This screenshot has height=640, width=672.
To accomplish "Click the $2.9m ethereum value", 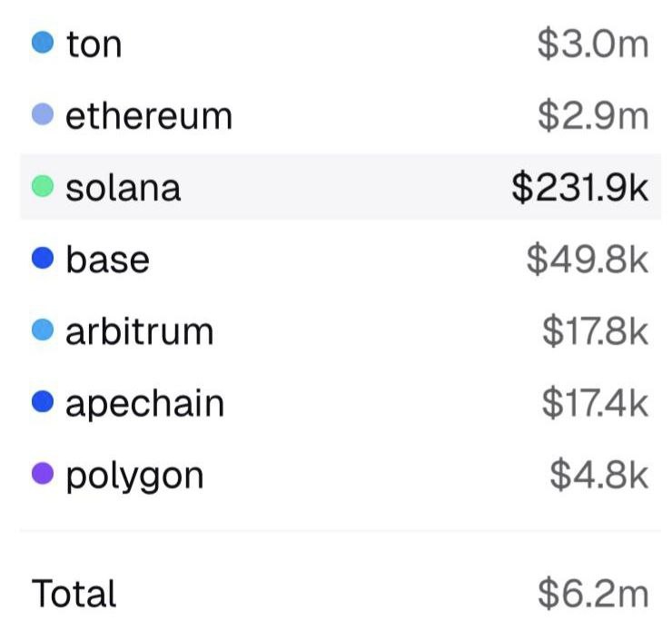I will 593,115.
